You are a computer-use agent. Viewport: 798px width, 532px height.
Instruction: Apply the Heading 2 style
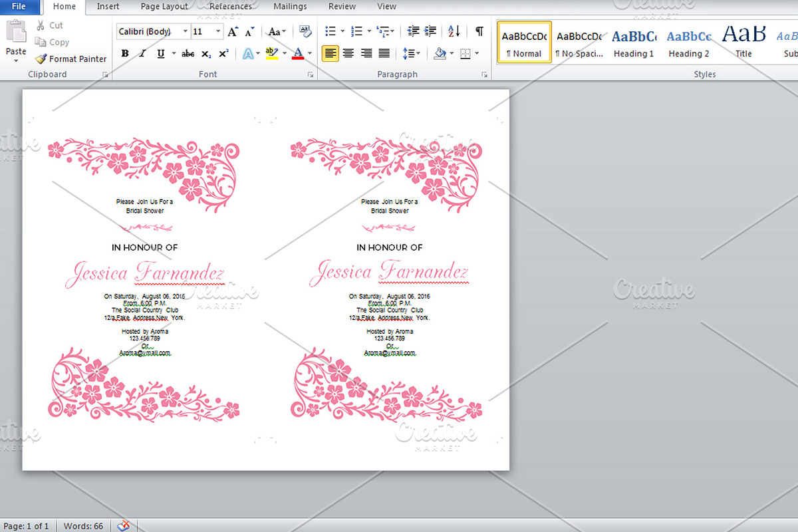click(x=689, y=42)
